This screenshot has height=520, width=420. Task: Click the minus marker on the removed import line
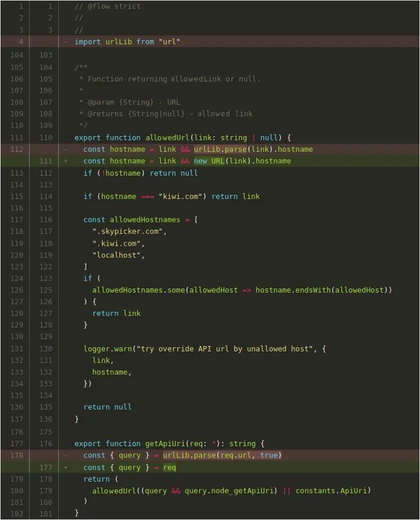[66, 42]
